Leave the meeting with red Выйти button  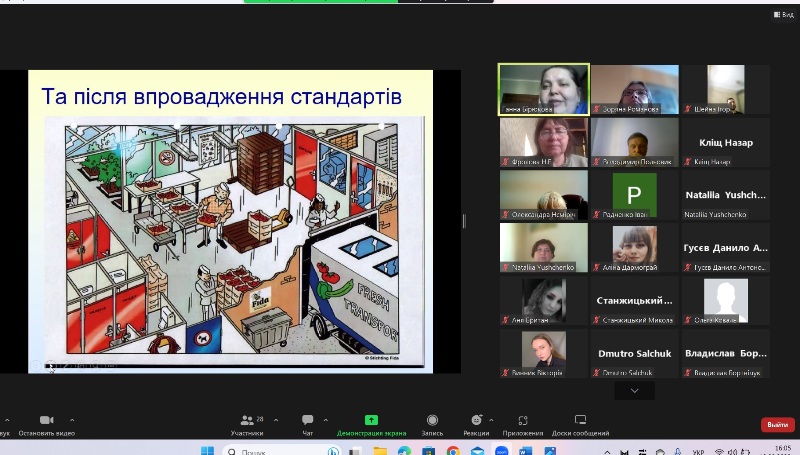tap(777, 424)
